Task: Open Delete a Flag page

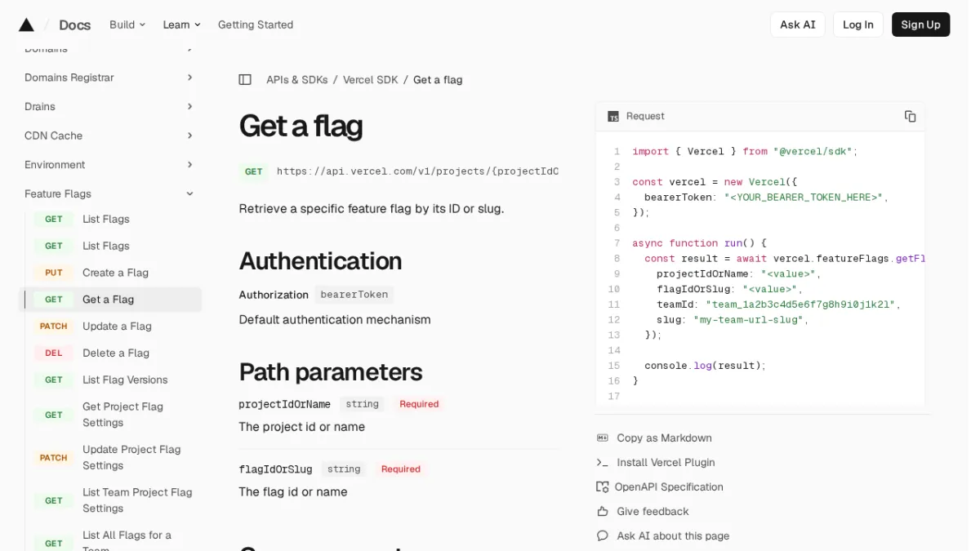Action: point(115,353)
